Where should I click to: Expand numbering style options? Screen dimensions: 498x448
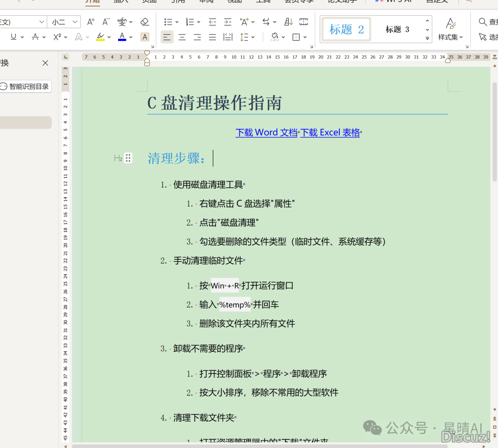(x=199, y=22)
